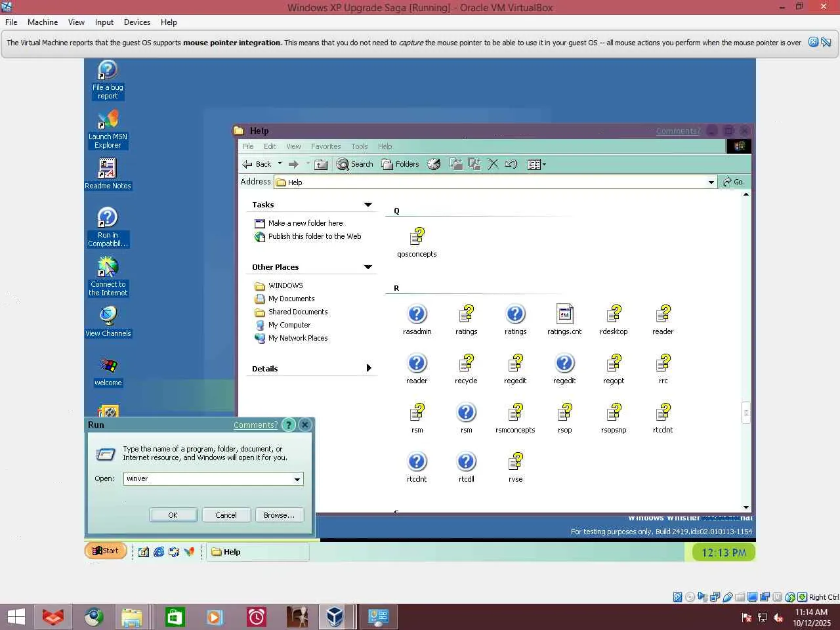This screenshot has height=630, width=840.
Task: Open the Favorites menu in Help window
Action: pyautogui.click(x=325, y=146)
